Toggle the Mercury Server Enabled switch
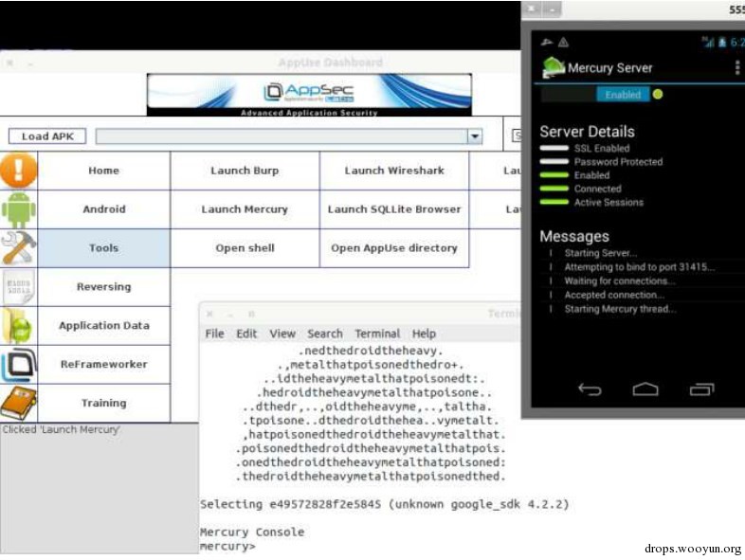Screen dimensions: 745x560 tap(623, 95)
